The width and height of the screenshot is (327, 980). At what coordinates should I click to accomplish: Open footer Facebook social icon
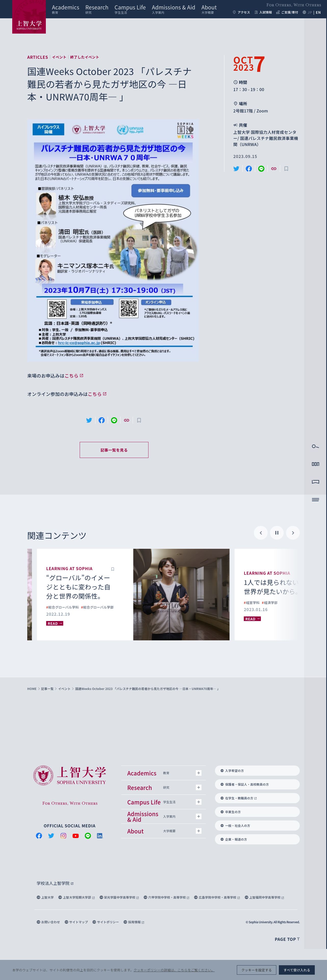(39, 836)
